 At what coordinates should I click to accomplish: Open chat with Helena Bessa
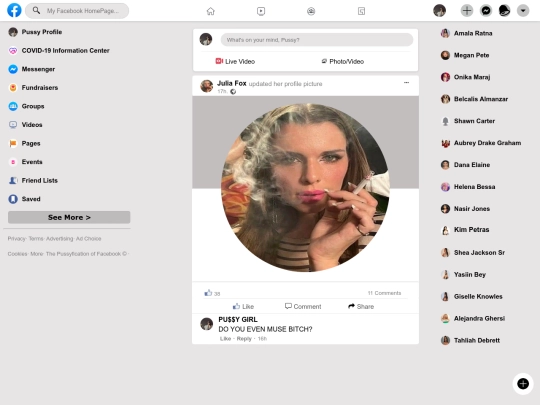click(x=468, y=187)
